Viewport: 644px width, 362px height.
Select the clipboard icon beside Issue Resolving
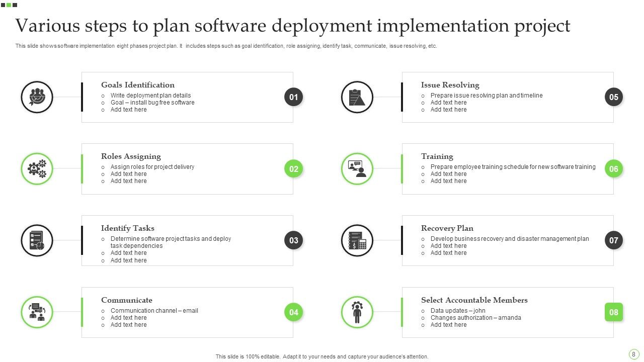(x=357, y=97)
